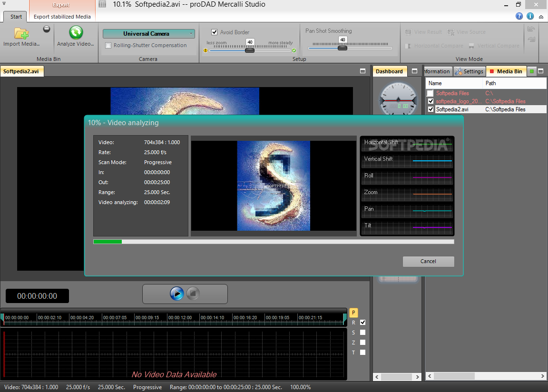
Task: Open the help question mark icon
Action: pyautogui.click(x=519, y=16)
